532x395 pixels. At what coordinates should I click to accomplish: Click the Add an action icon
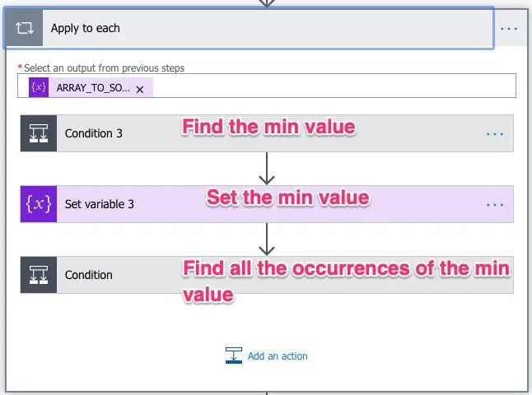(x=234, y=355)
